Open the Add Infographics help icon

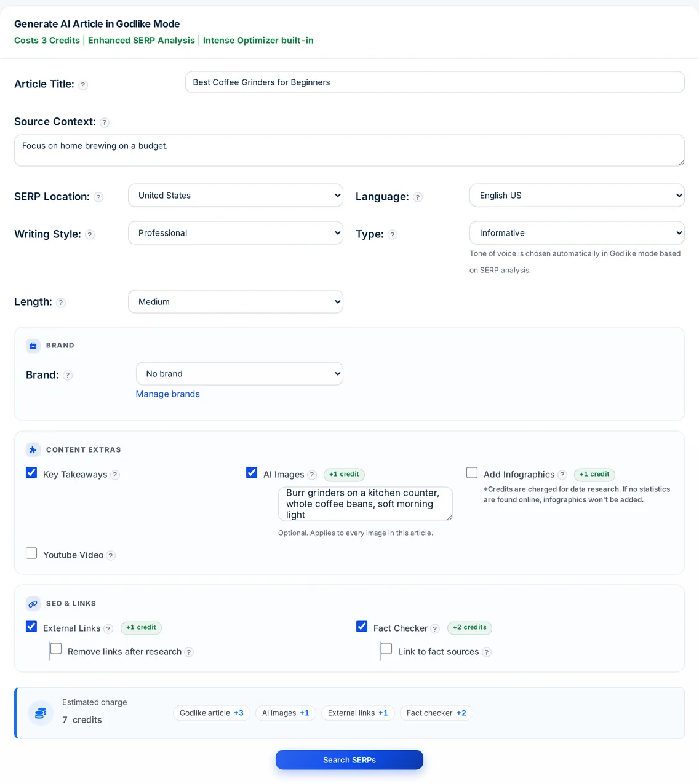(x=562, y=475)
